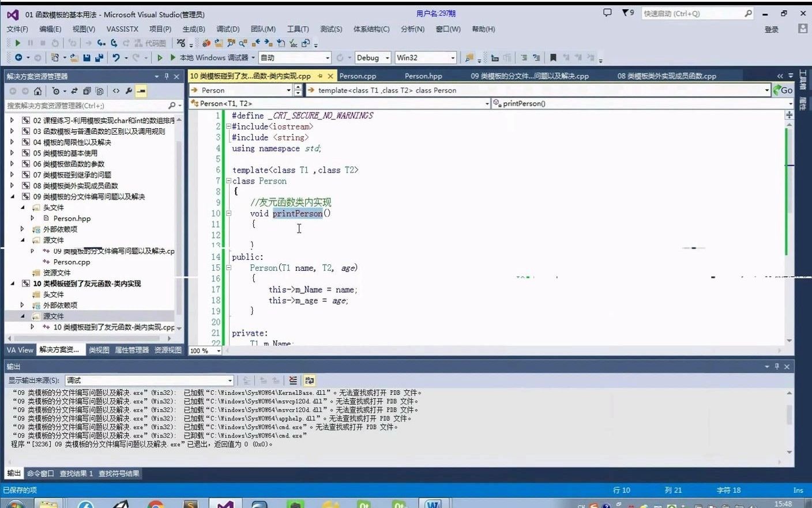Switch to the 查找结果 1 tab
The image size is (812, 508).
pos(76,474)
